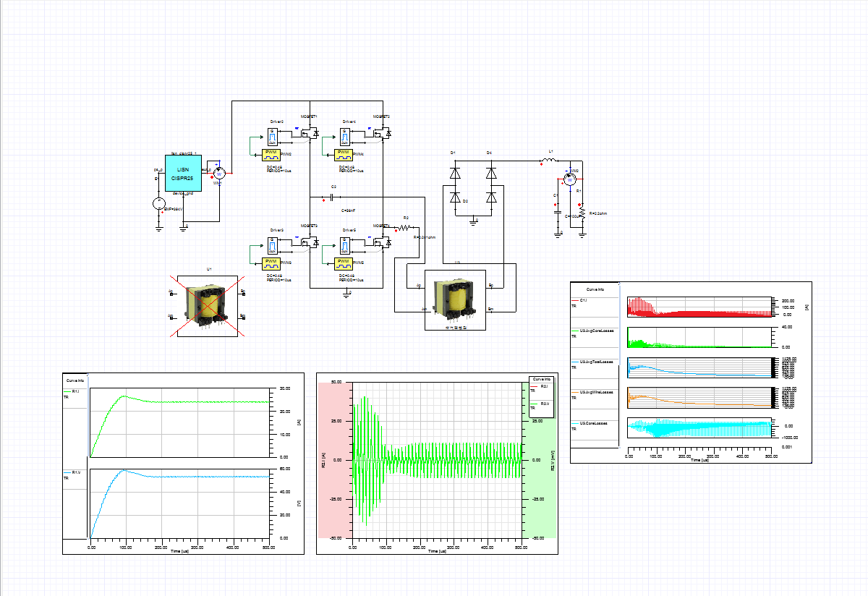Select capacitor C2 in the bridge
The width and height of the screenshot is (868, 596).
[332, 197]
